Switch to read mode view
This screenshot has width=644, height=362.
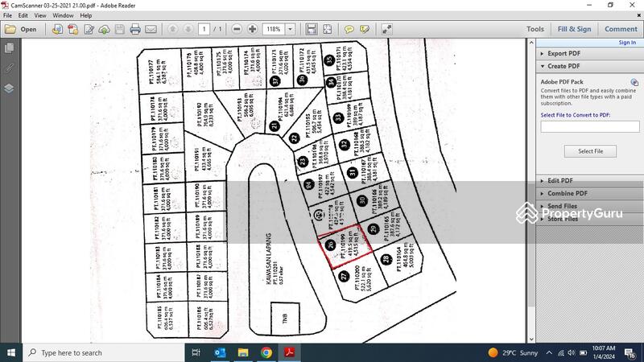[387, 29]
